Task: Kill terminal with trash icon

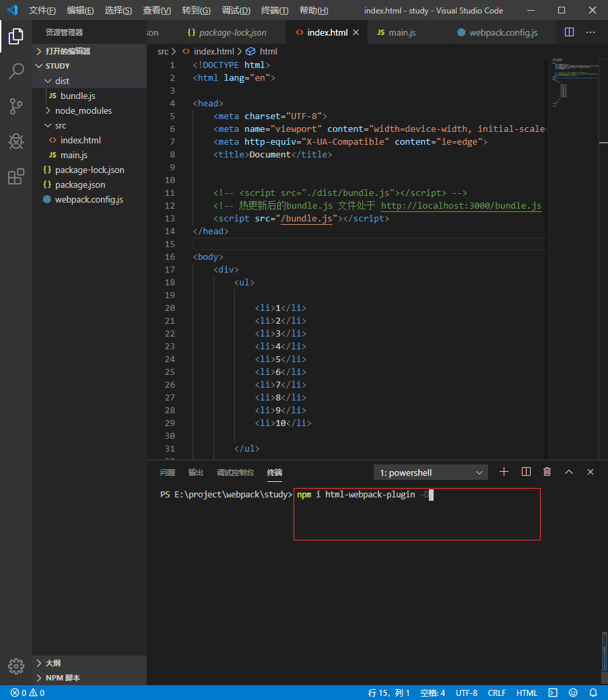Action: (x=547, y=472)
